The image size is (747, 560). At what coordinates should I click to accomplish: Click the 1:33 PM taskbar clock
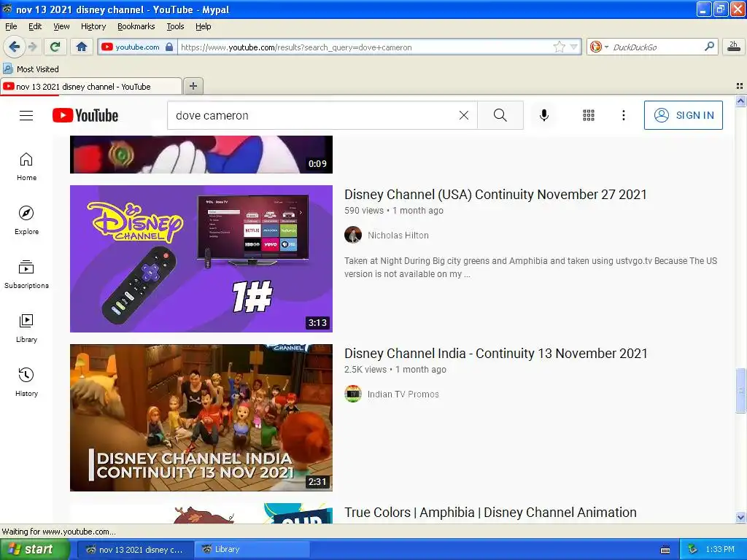(x=720, y=550)
